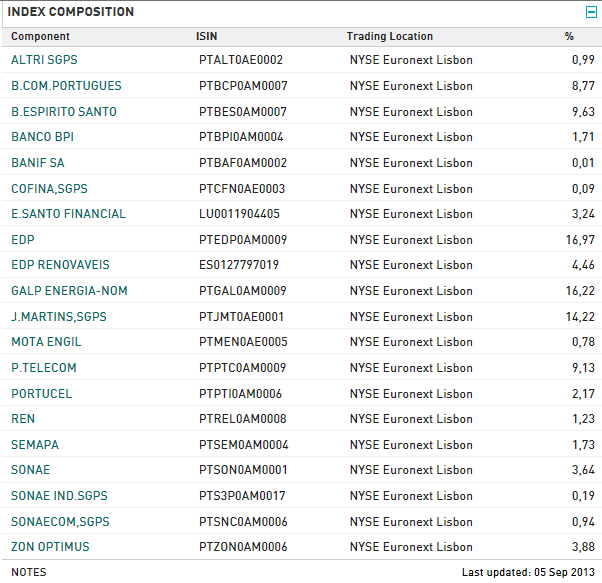Click the ZON OPTIMUS link
Screen dimensions: 602x583
coord(50,547)
